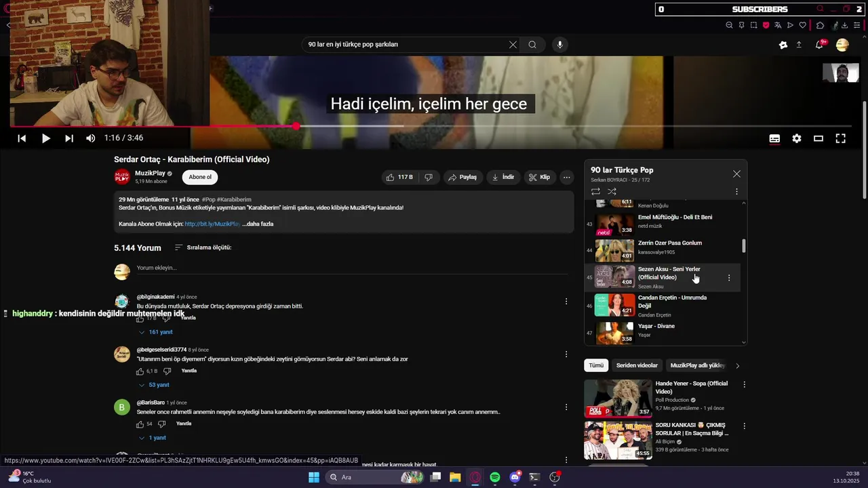Toggle playlist loop repeat
868x488 pixels.
point(595,192)
